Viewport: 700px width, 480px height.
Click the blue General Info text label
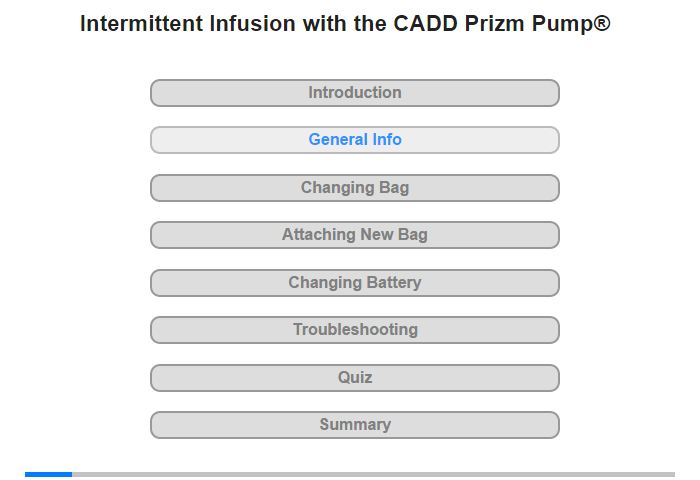click(x=355, y=139)
